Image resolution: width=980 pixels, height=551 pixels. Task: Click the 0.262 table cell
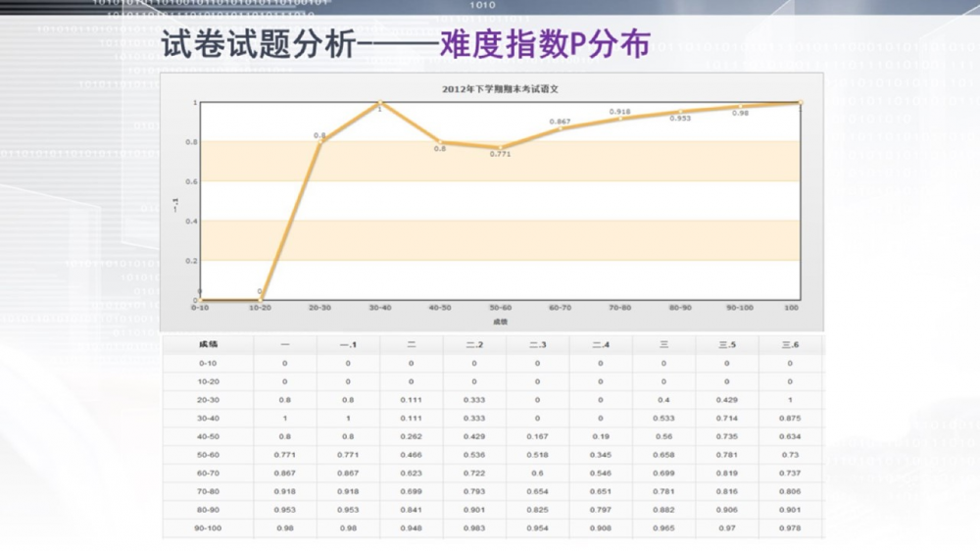(x=411, y=436)
